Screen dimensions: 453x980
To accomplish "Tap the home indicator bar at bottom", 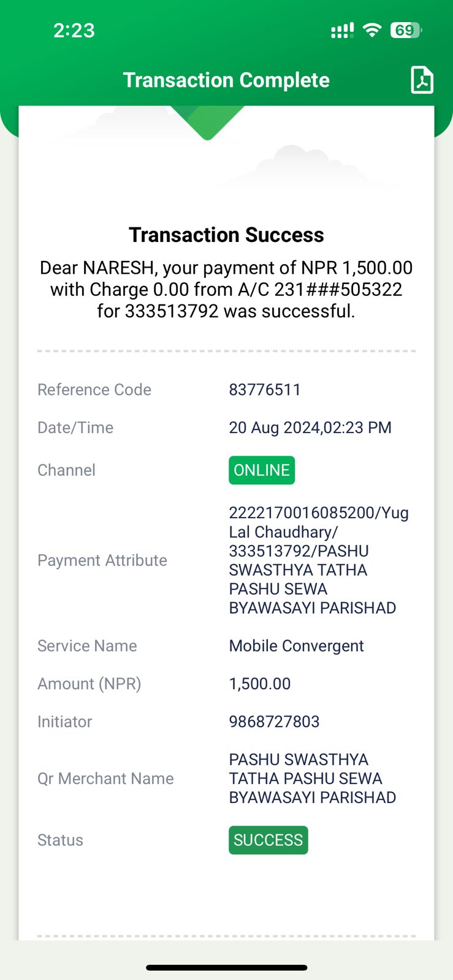I will [226, 968].
